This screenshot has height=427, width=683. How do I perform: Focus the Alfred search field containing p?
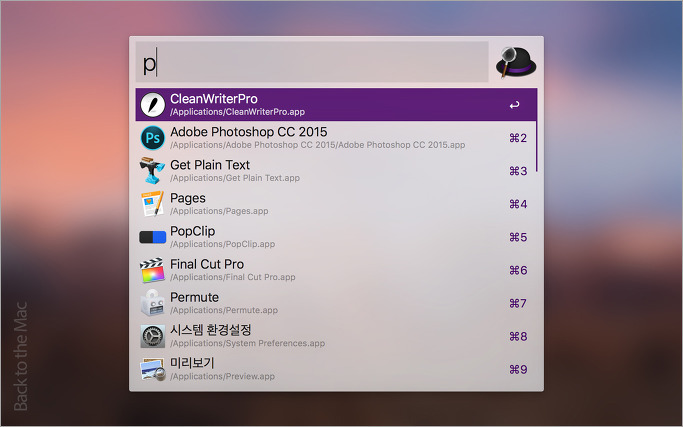(x=312, y=62)
